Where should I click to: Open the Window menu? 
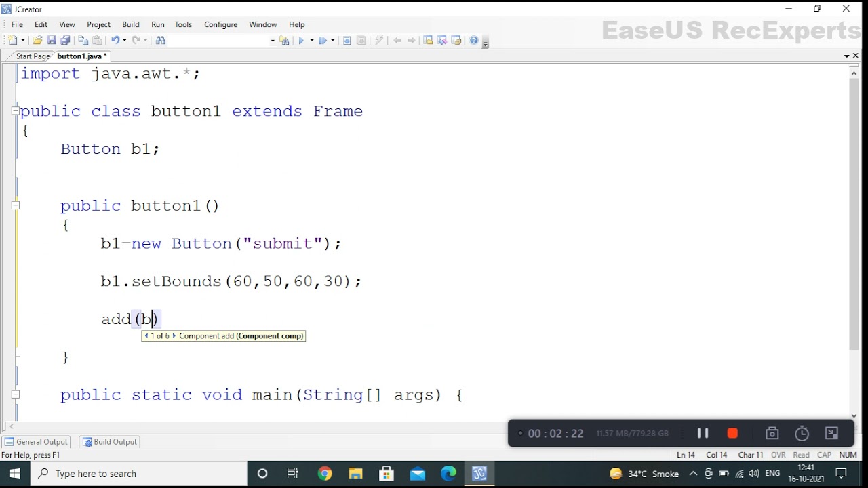[x=263, y=24]
